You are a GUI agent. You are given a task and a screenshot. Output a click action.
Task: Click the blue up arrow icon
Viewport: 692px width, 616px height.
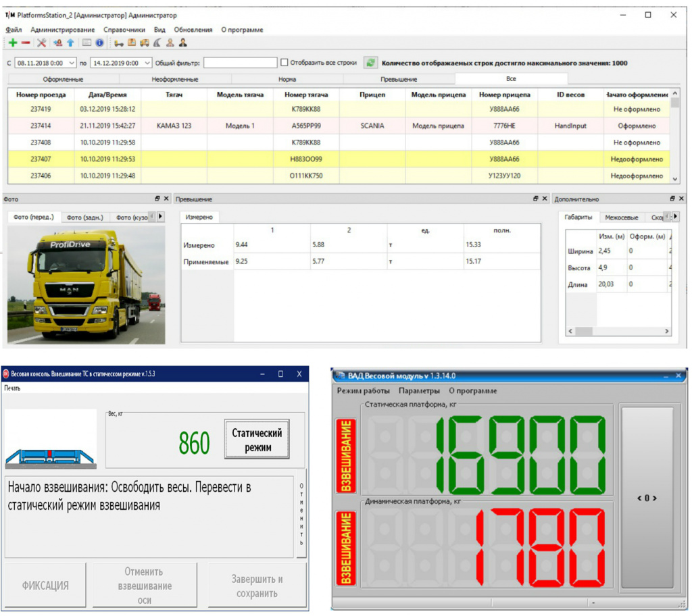tap(70, 43)
